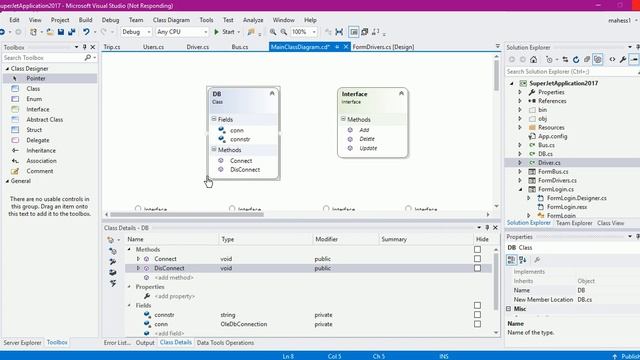The image size is (640, 360).
Task: Expand the References node in Solution Explorer
Action: click(520, 101)
